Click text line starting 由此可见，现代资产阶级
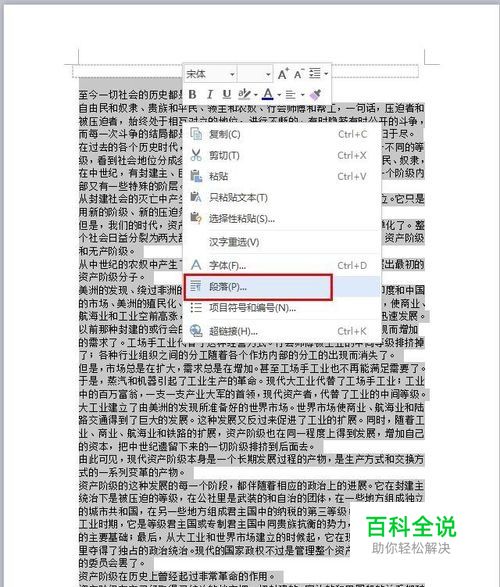Viewport: 500px width, 587px height. tap(251, 459)
